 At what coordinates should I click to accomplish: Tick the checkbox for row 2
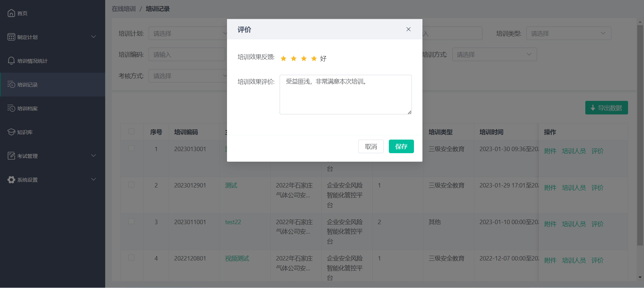pyautogui.click(x=131, y=185)
